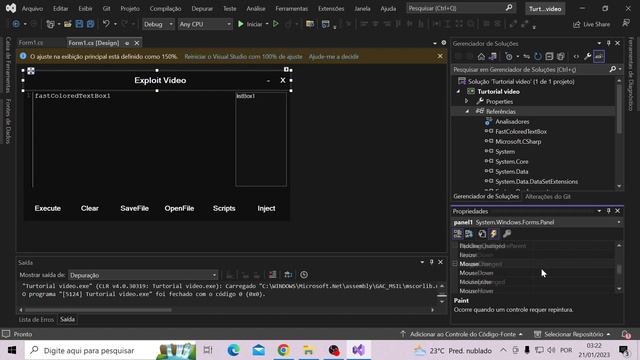
Task: Click the Save file toolbar icon
Action: (79, 24)
